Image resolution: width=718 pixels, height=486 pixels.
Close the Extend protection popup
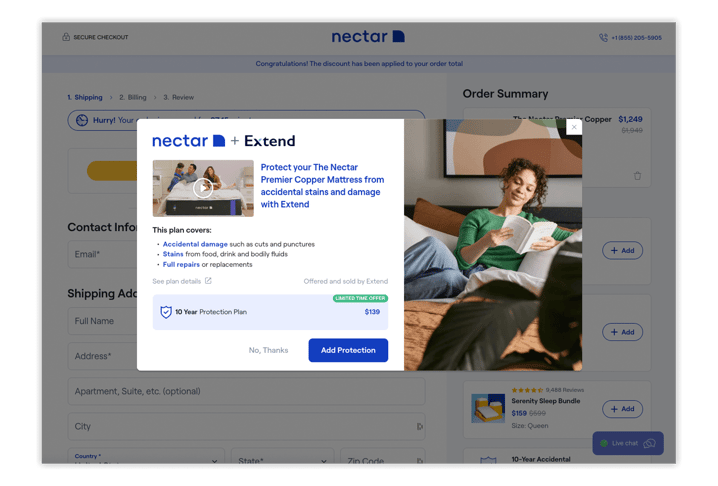[x=574, y=127]
